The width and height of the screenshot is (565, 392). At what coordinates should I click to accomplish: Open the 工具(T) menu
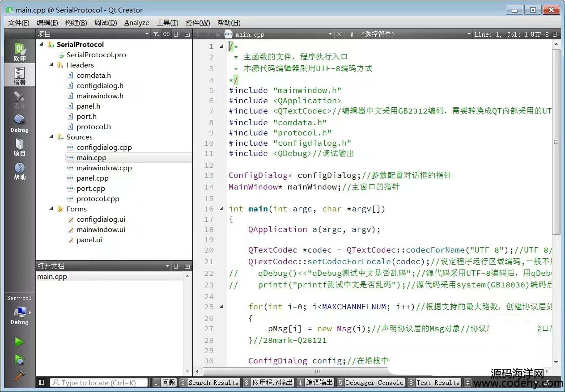pos(167,23)
